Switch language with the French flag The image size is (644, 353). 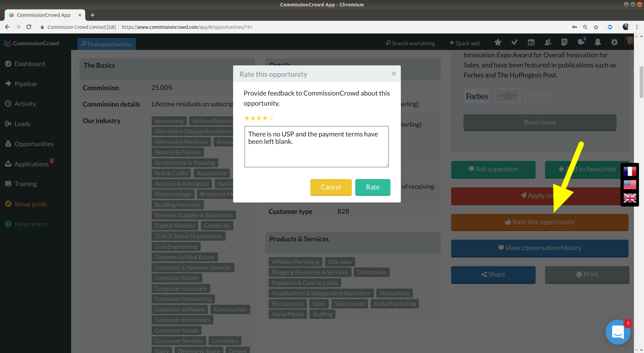(630, 172)
